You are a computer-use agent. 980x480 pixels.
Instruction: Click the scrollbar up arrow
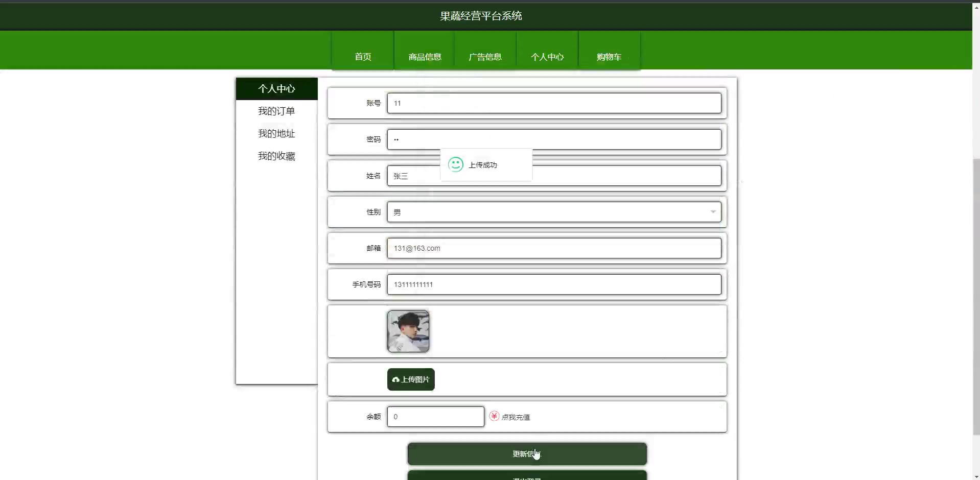[x=976, y=7]
